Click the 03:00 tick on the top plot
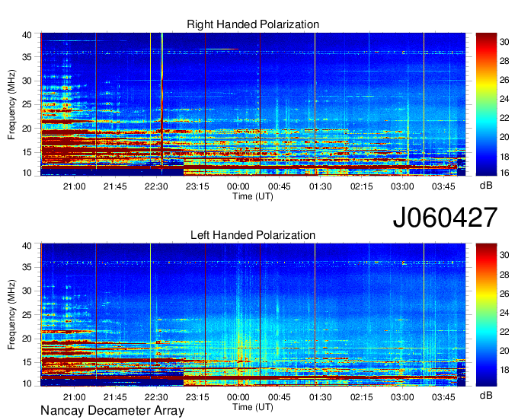Viewport: 518px width, 420px height. click(x=402, y=186)
